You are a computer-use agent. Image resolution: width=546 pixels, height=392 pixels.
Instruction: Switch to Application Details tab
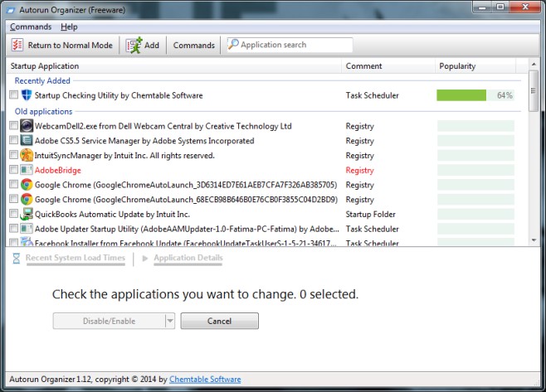188,258
